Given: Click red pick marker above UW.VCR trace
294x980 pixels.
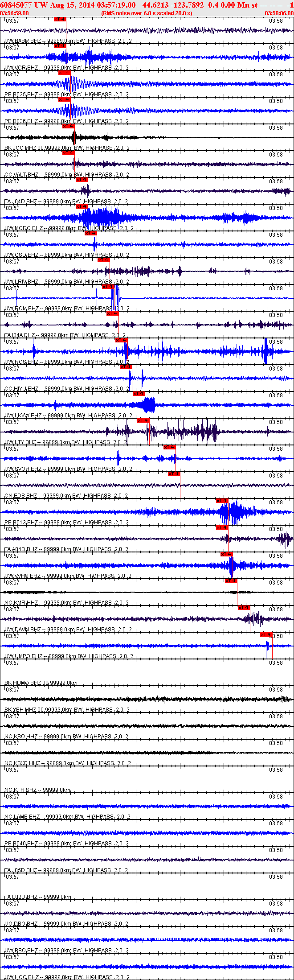Looking at the screenshot, I should [60, 46].
